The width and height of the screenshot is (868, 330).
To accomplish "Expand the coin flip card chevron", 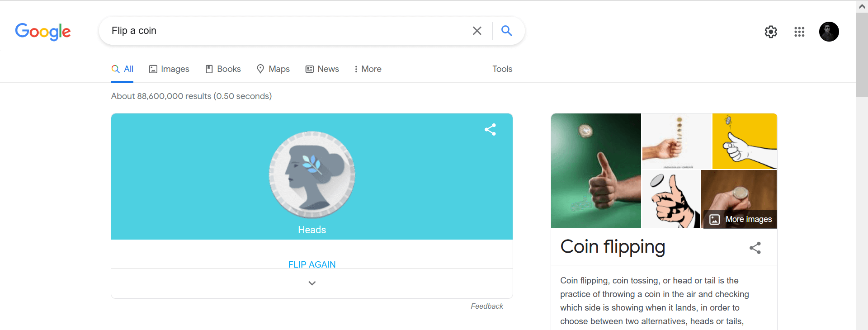I will coord(312,283).
